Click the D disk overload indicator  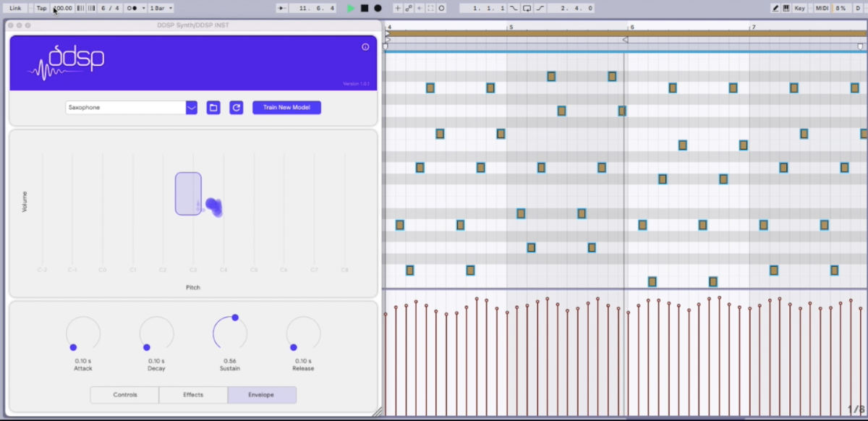858,8
